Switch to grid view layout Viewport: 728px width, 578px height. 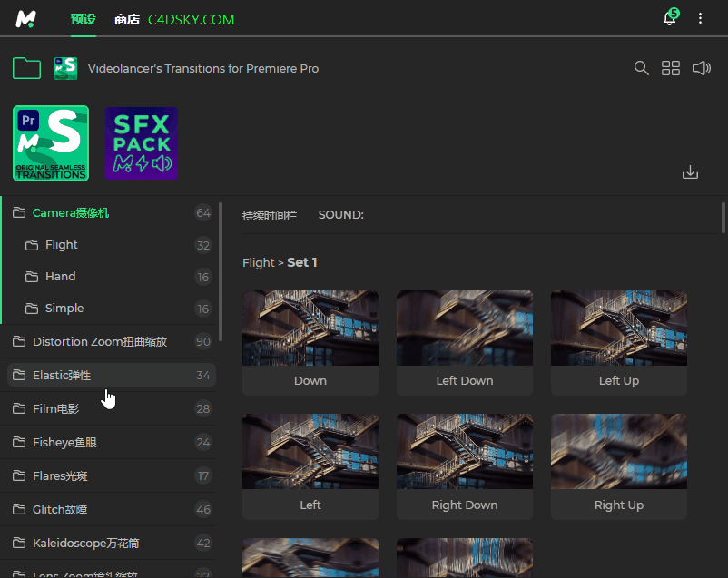point(671,68)
